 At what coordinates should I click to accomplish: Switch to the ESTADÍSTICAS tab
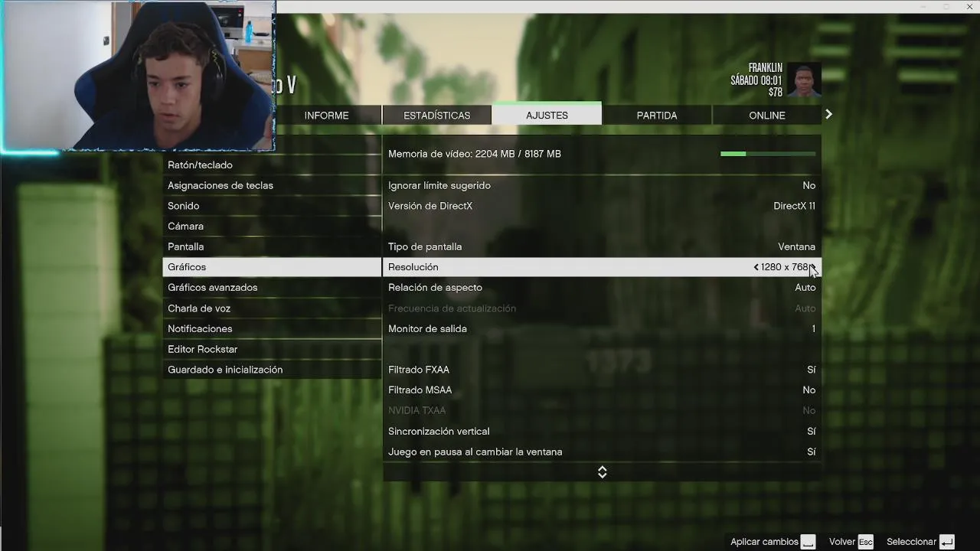click(437, 115)
